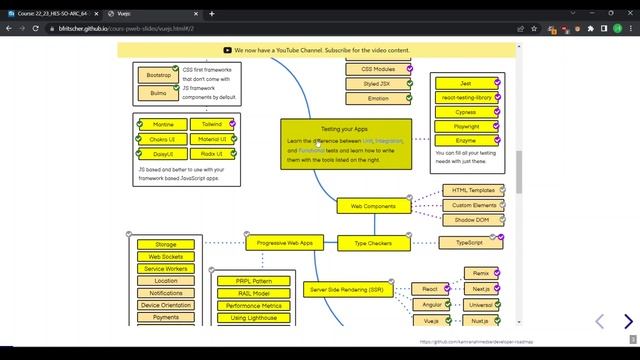The image size is (640, 360).
Task: Select the Service Workers box
Action: point(166,269)
